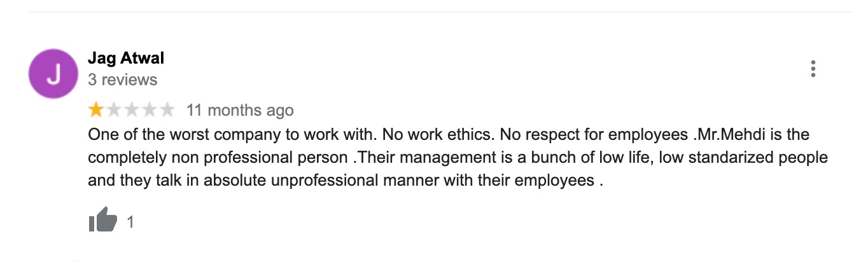868x262 pixels.
Task: Click the filled gold first star
Action: [96, 110]
